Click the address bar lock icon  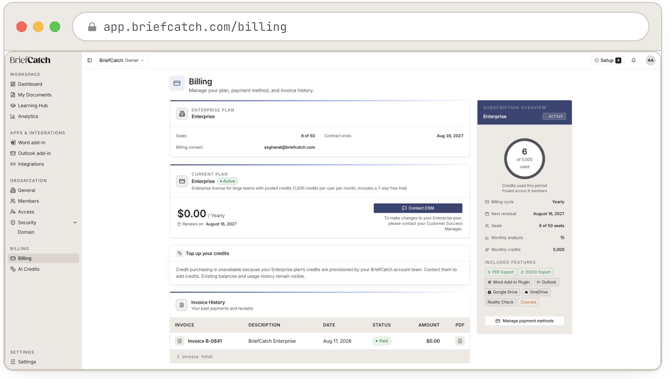tap(92, 27)
